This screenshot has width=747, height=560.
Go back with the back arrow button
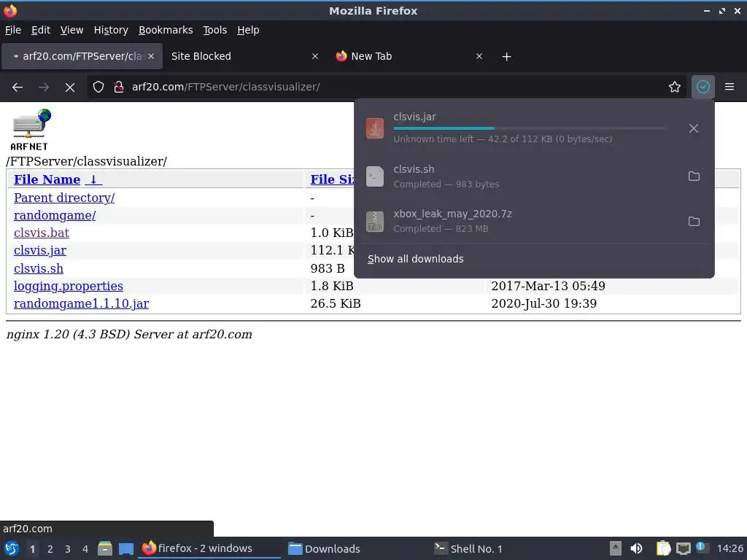(18, 87)
